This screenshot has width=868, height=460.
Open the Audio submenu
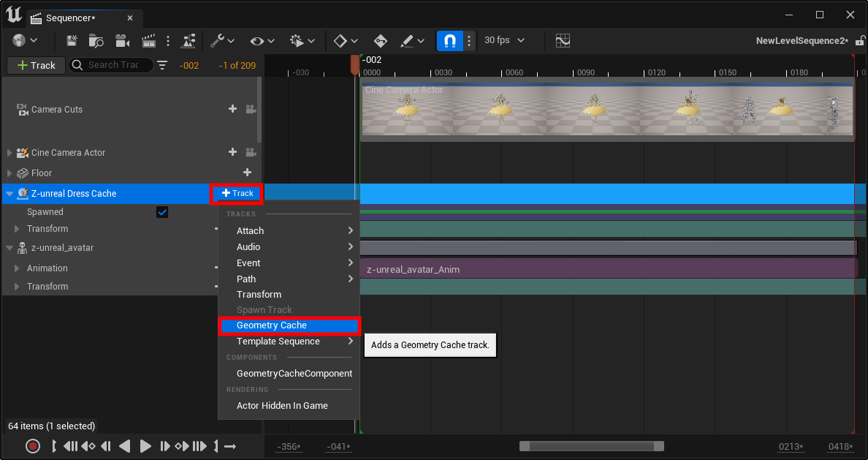point(289,246)
